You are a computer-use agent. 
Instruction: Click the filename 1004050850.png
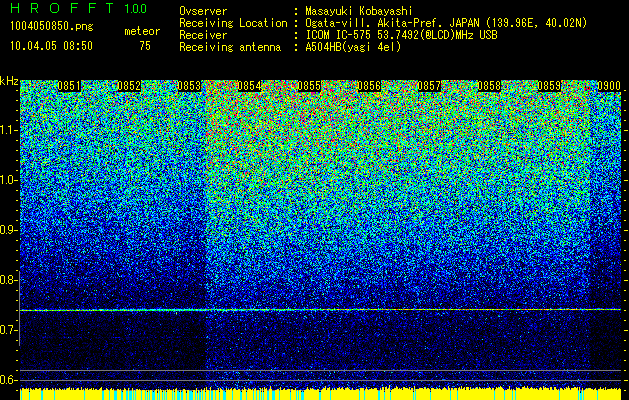click(x=52, y=27)
